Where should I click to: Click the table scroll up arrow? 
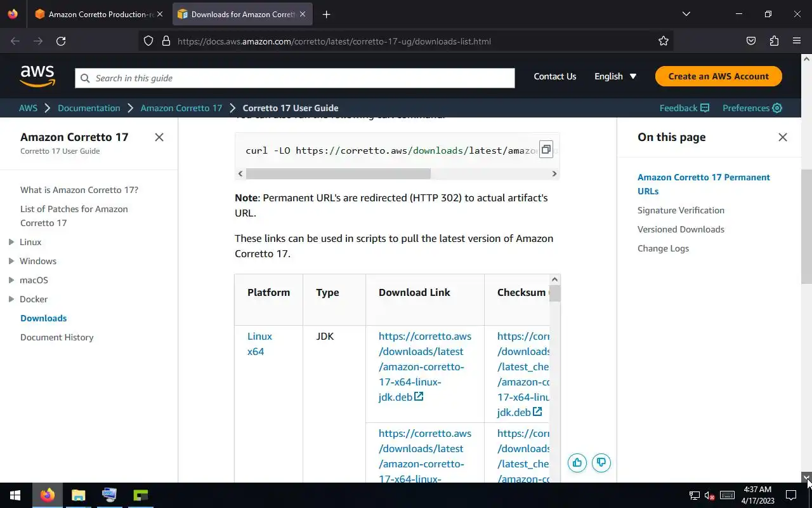tap(554, 279)
